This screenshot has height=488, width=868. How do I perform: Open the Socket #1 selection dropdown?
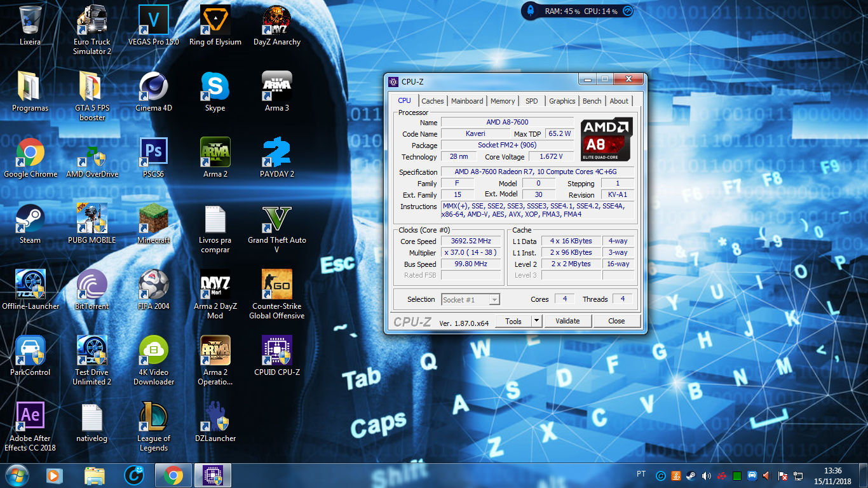[471, 299]
